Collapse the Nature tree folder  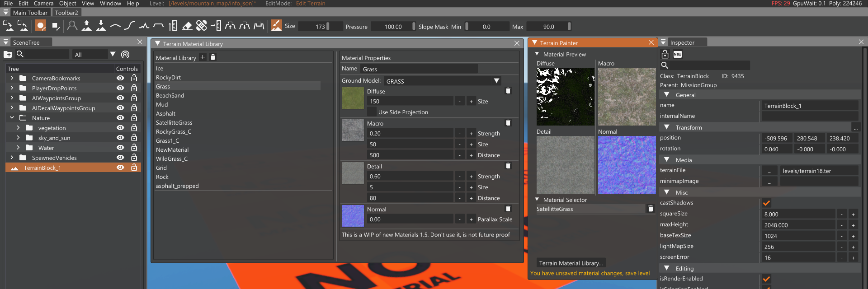coord(12,118)
